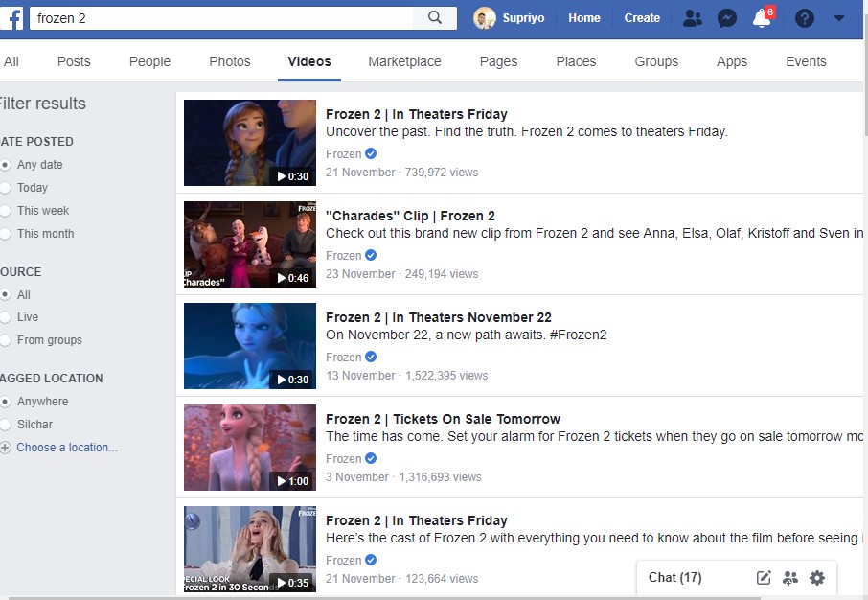This screenshot has width=868, height=600.
Task: Open the account dropdown arrow
Action: [x=839, y=18]
